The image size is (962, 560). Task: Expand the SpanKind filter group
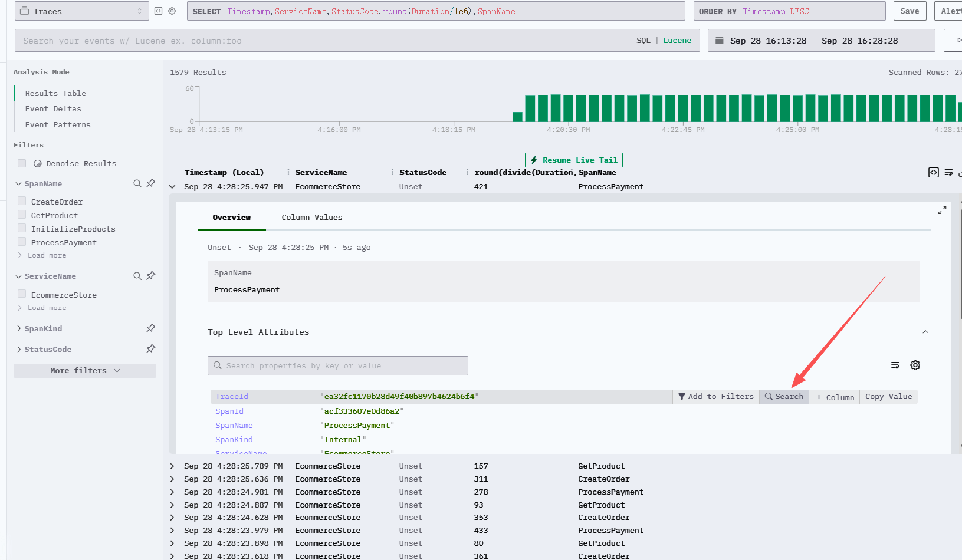point(43,328)
